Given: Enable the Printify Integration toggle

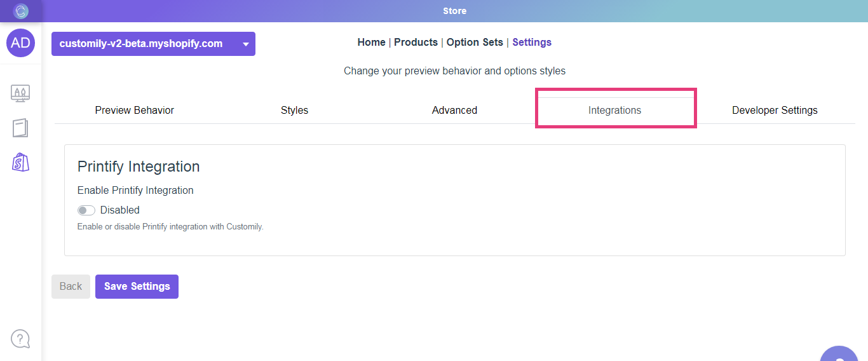Looking at the screenshot, I should click(x=86, y=210).
